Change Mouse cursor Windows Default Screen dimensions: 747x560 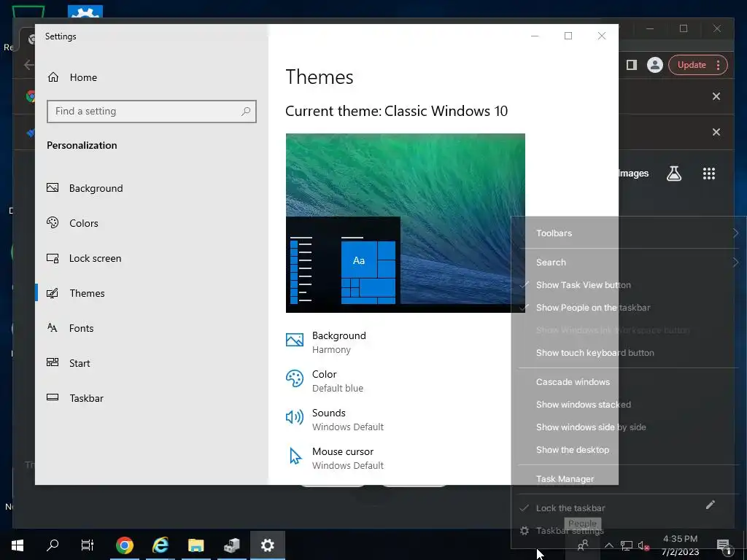pyautogui.click(x=334, y=458)
